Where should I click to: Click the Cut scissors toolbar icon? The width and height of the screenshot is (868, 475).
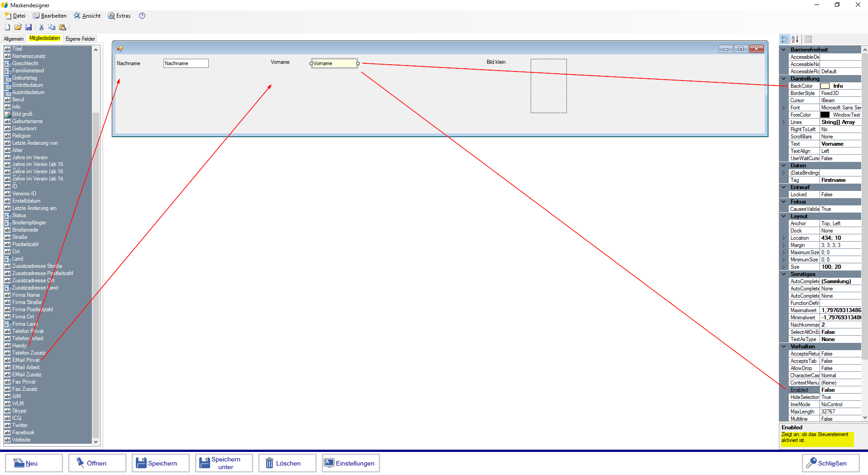pos(41,27)
